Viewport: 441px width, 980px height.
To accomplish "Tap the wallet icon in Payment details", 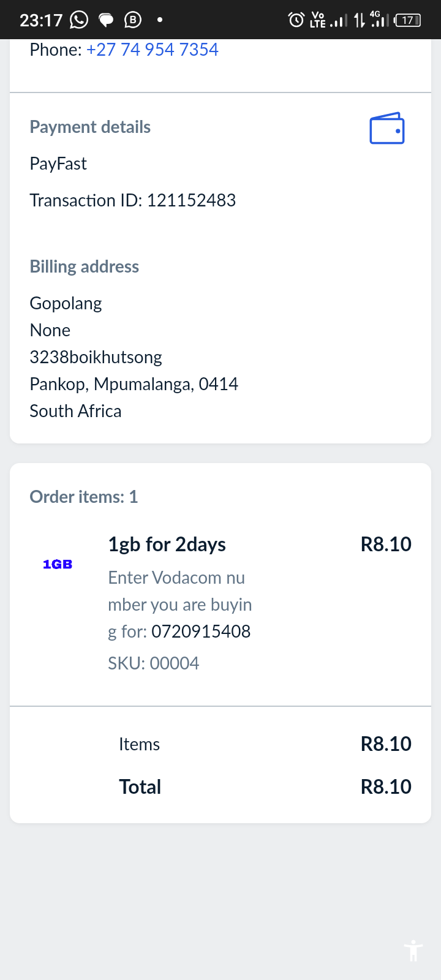I will [386, 129].
